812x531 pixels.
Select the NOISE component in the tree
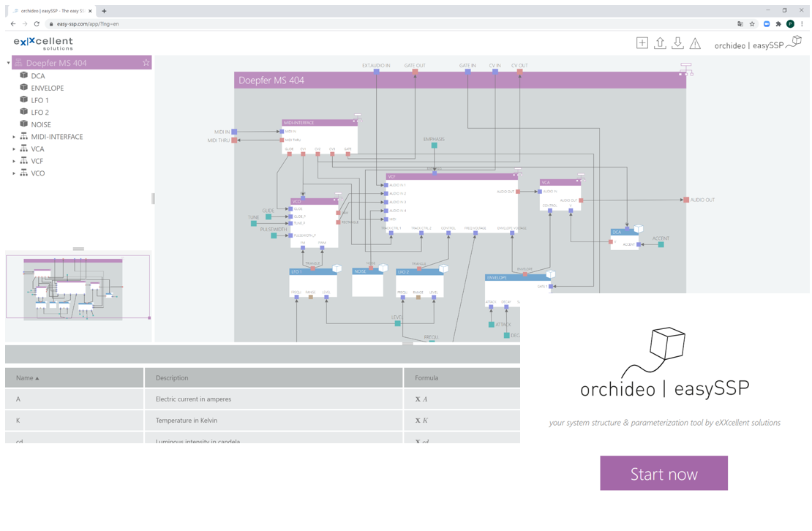40,124
